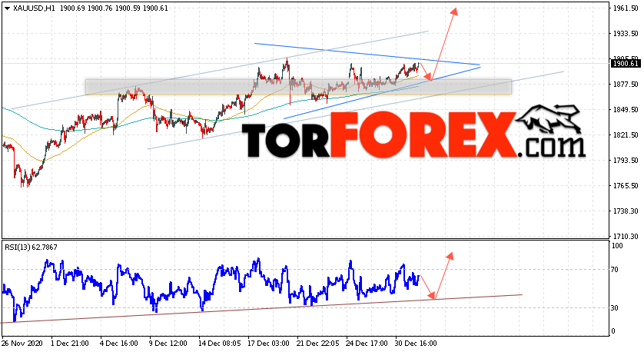
Task: Click the upper blue triangle trendline
Action: coord(367,54)
